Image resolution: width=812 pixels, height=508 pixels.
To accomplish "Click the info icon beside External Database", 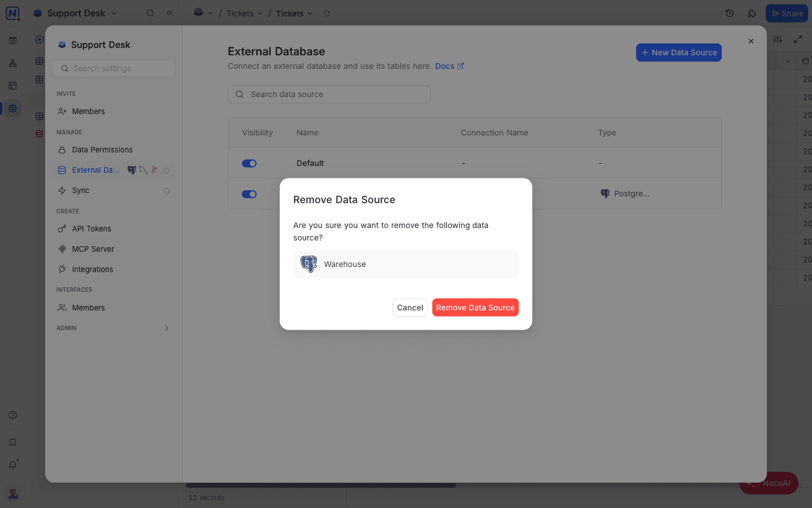I will pos(166,170).
